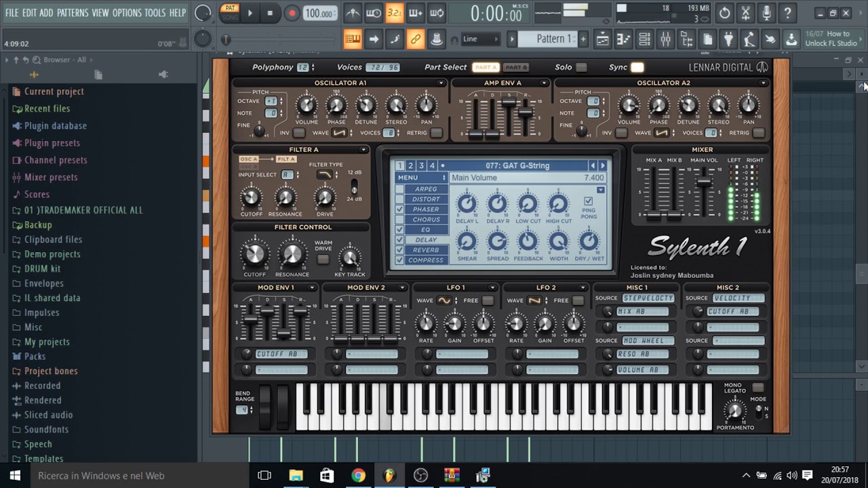Open the Microsoft Store taskbar icon
868x488 pixels.
click(327, 476)
